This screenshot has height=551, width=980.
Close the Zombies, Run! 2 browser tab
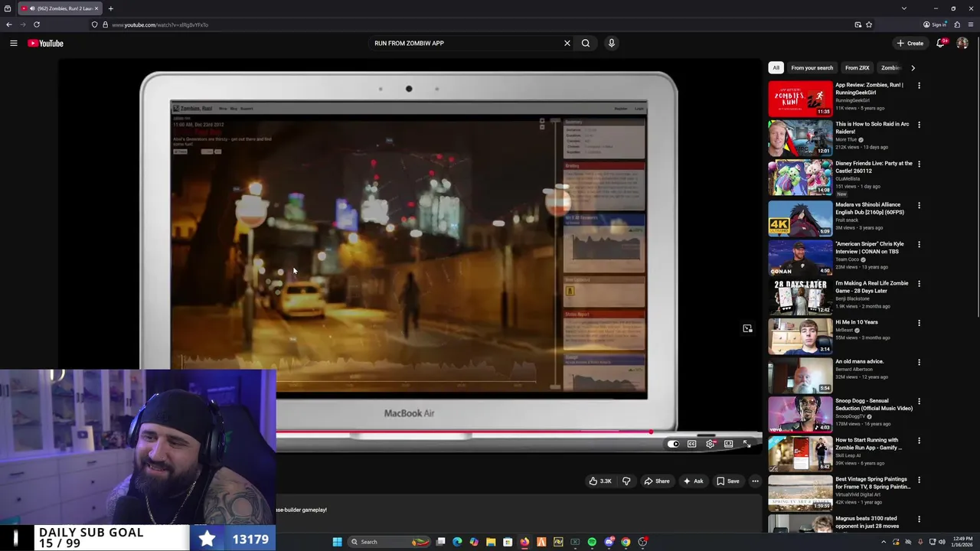pyautogui.click(x=96, y=8)
